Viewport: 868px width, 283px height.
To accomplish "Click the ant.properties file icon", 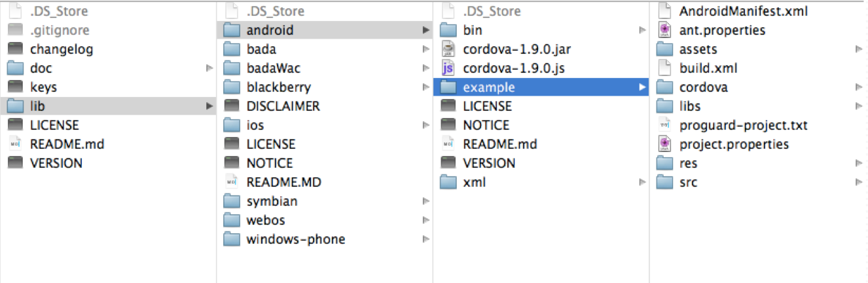I will 664,30.
